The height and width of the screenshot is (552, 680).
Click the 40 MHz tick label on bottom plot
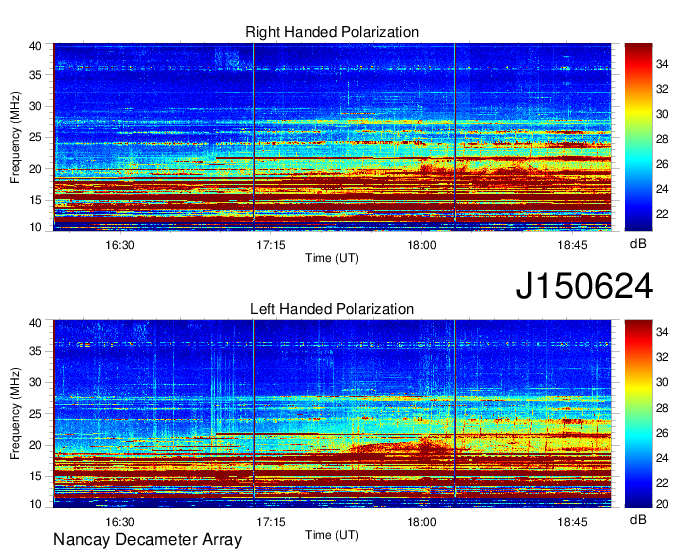[35, 323]
